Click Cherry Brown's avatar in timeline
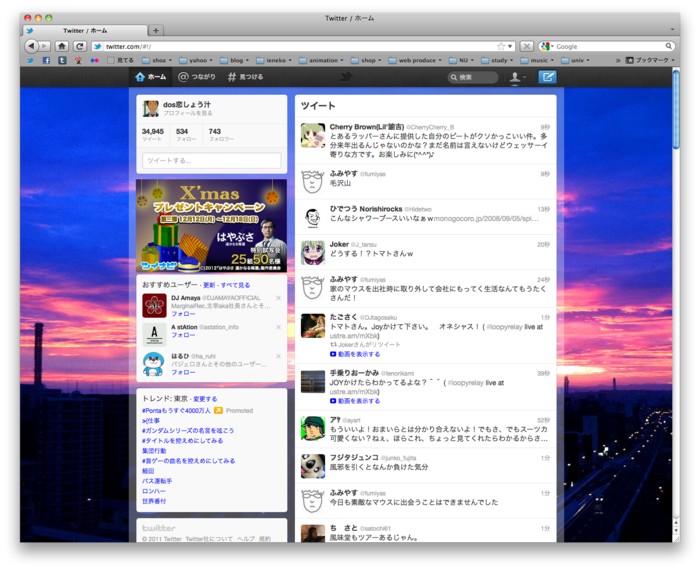This screenshot has height=570, width=700. click(x=312, y=135)
